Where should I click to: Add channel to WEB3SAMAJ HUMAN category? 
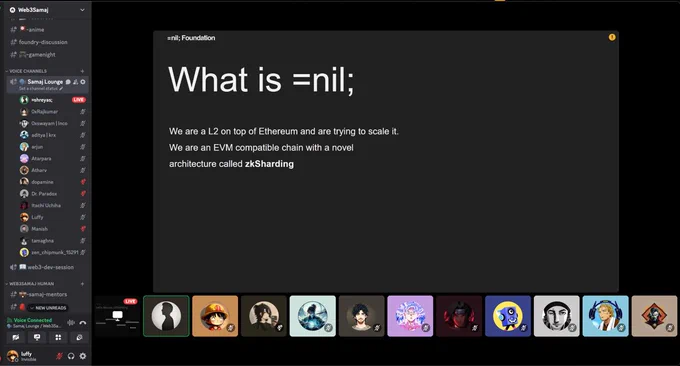(82, 284)
